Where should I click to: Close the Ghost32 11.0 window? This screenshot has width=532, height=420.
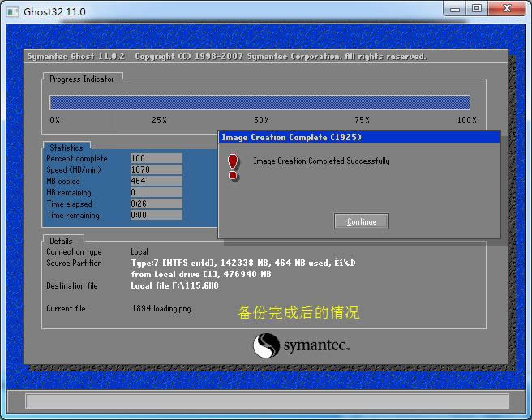pyautogui.click(x=506, y=9)
